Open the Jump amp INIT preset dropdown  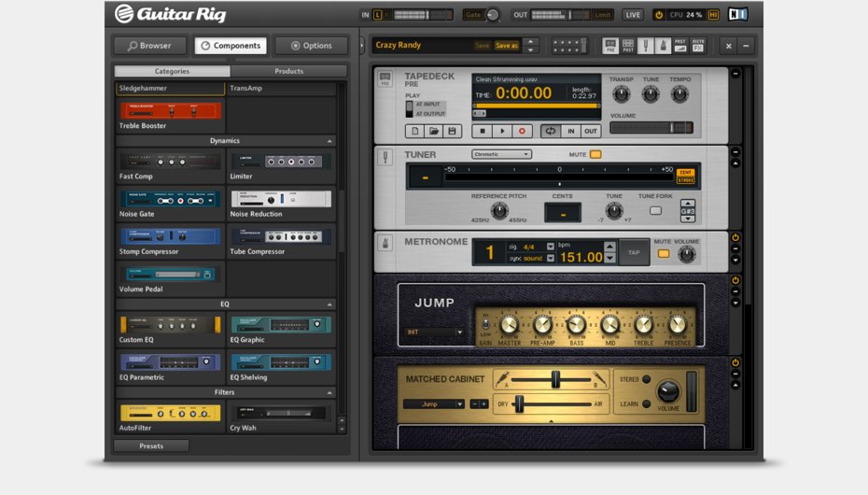(x=434, y=332)
